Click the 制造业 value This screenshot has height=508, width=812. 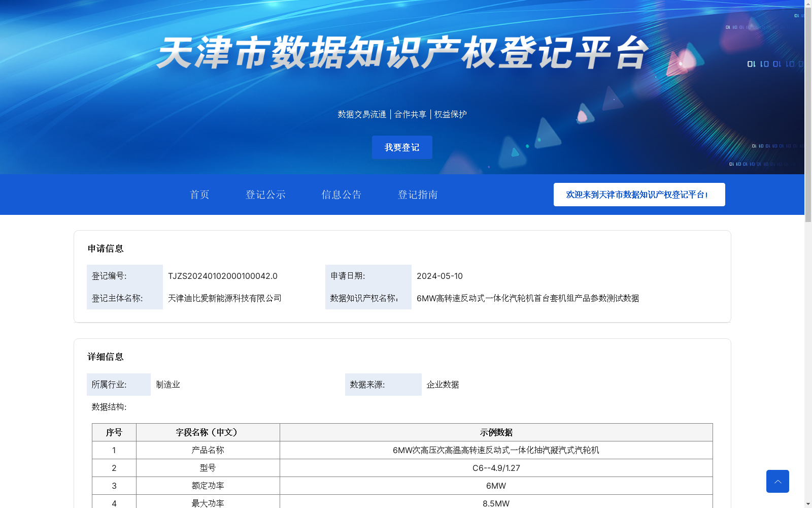(168, 385)
